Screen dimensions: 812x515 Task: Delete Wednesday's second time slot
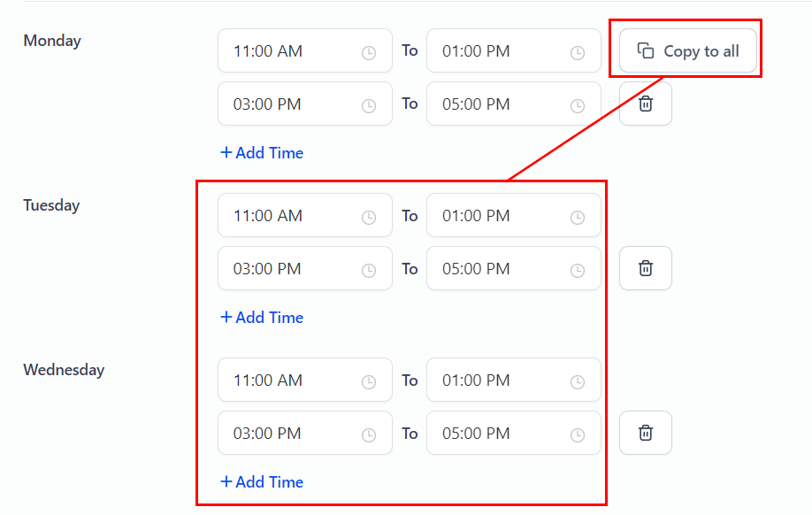(646, 434)
